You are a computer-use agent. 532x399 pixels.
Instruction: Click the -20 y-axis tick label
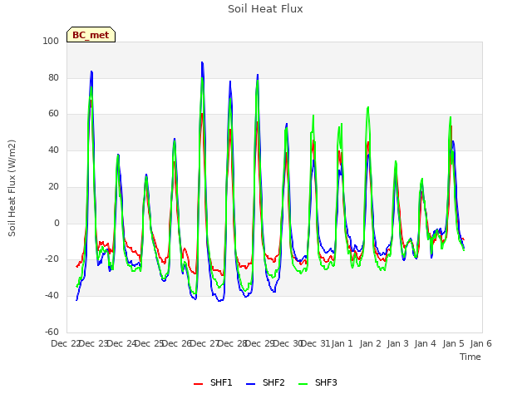52,259
